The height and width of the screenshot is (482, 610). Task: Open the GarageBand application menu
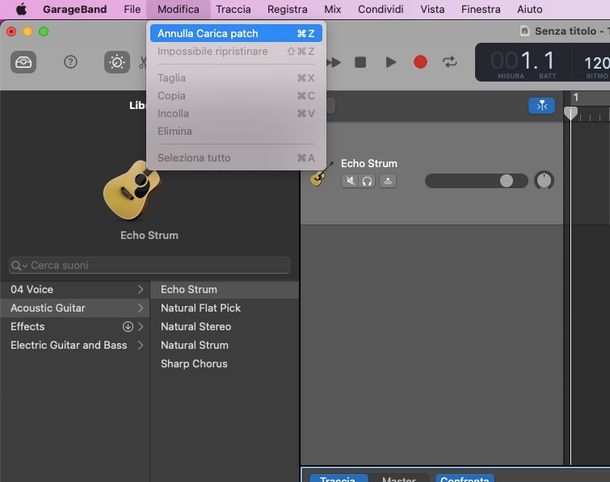point(75,9)
